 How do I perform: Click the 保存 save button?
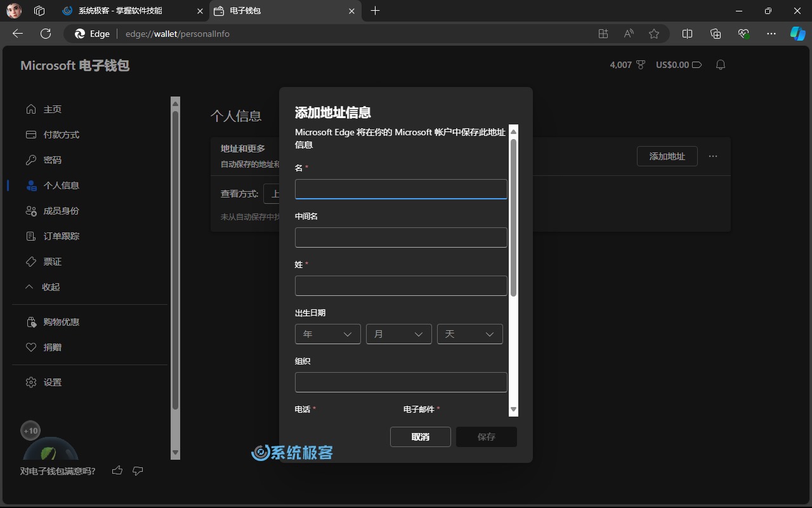tap(487, 437)
